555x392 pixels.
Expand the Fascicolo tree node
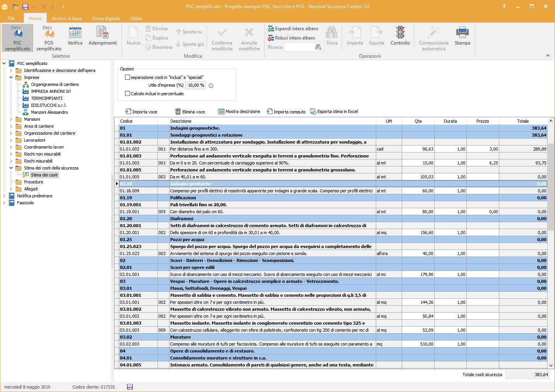(4, 203)
